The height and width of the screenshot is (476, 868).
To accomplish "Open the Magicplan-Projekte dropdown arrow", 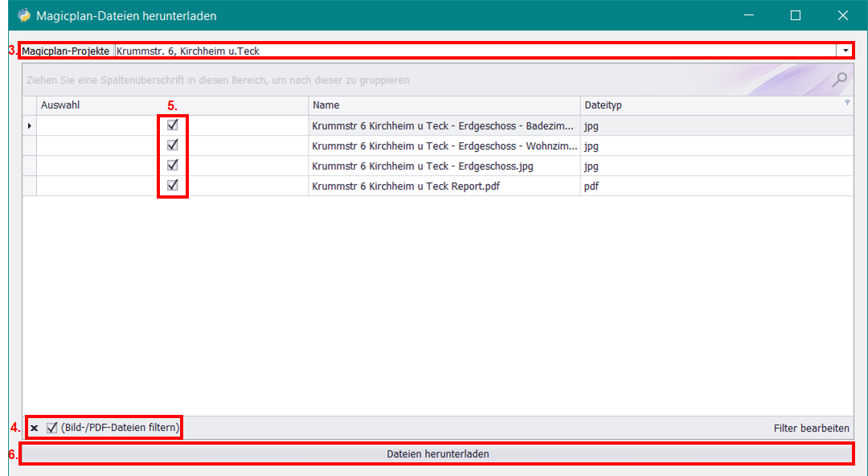I will pyautogui.click(x=845, y=51).
